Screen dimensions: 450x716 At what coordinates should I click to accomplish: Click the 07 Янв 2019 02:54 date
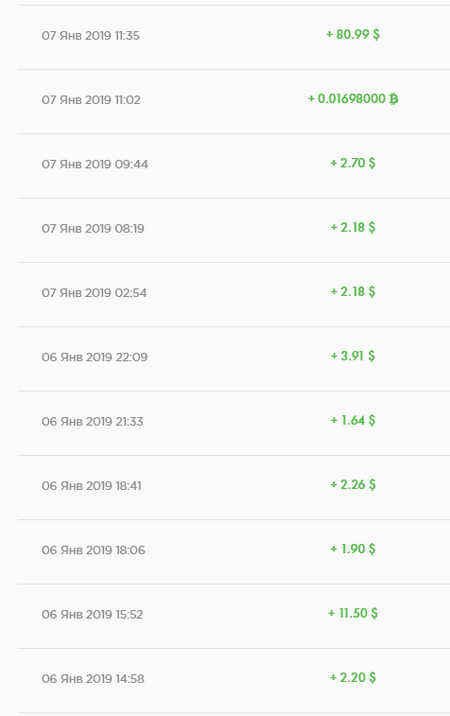coord(94,293)
